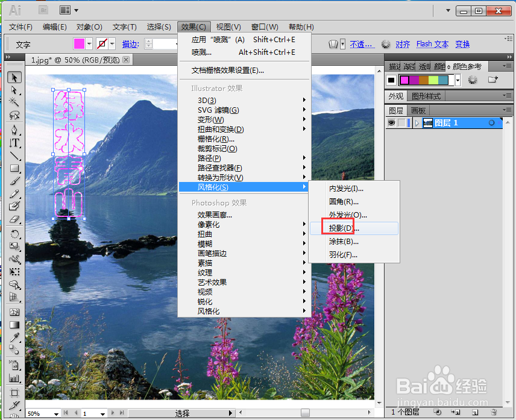Select the Magic Wand tool
This screenshot has width=516, height=420.
click(14, 102)
